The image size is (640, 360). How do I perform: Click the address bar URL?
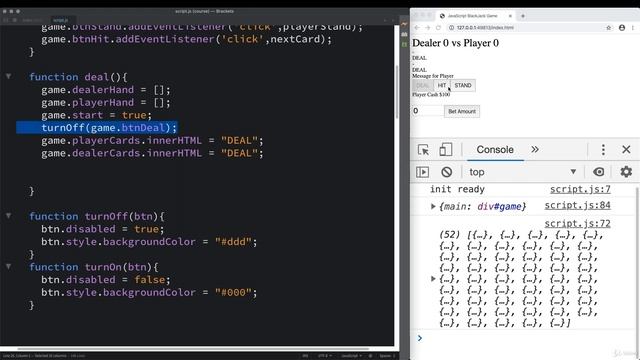pyautogui.click(x=485, y=28)
